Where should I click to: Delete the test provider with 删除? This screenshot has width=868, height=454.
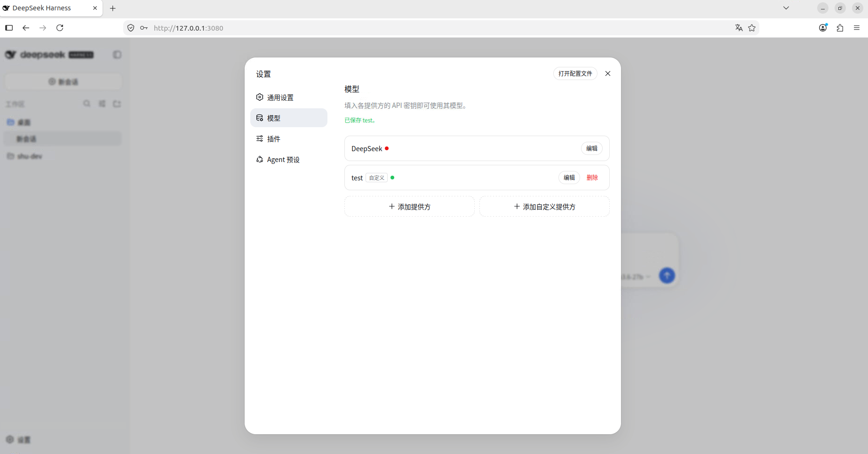592,178
